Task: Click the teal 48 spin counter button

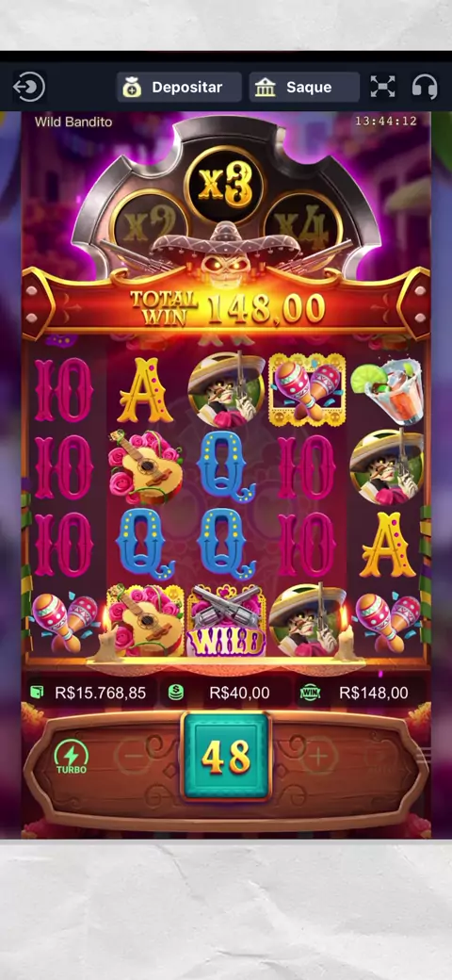Action: [225, 757]
